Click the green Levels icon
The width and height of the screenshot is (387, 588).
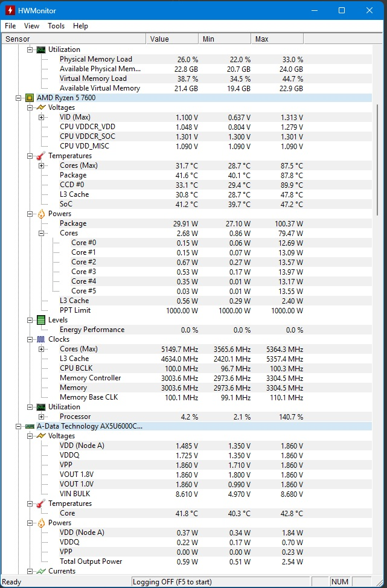pyautogui.click(x=41, y=320)
